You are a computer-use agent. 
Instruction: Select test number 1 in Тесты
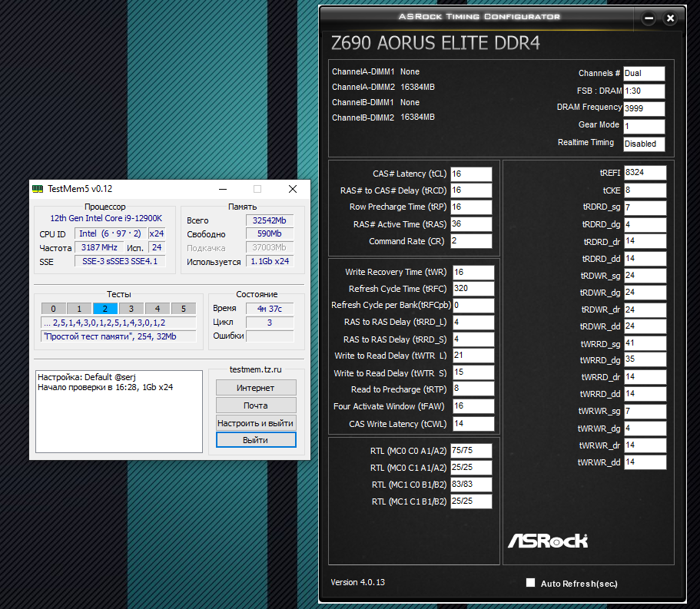79,309
